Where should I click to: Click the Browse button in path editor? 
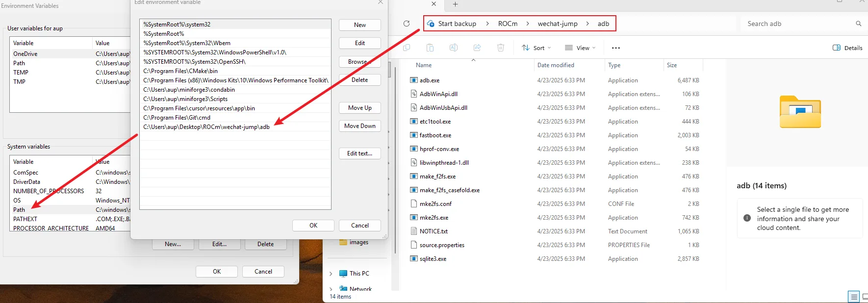click(x=360, y=62)
